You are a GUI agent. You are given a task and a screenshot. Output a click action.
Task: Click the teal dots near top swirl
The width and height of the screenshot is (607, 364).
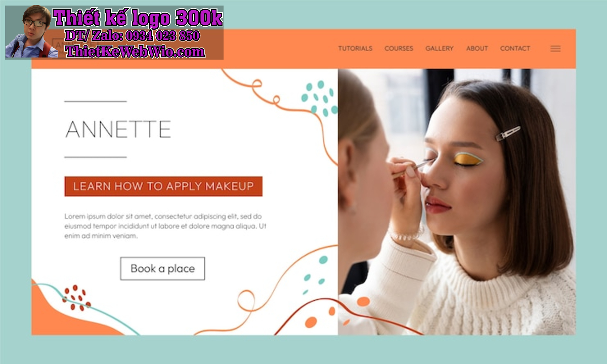point(320,98)
